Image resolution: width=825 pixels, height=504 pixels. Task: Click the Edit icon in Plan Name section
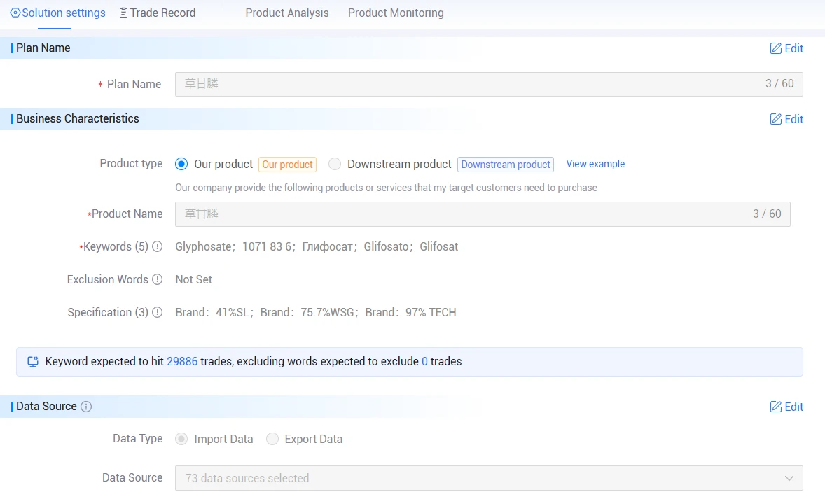pos(775,48)
